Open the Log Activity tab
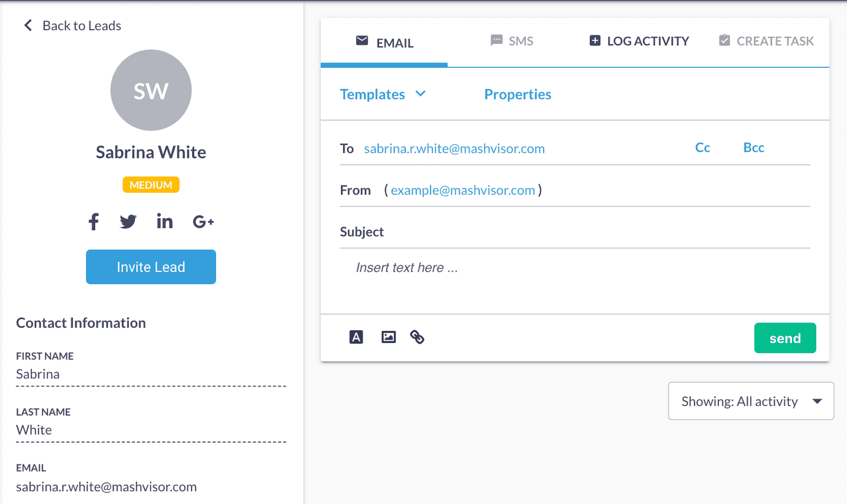The image size is (847, 504). 639,41
